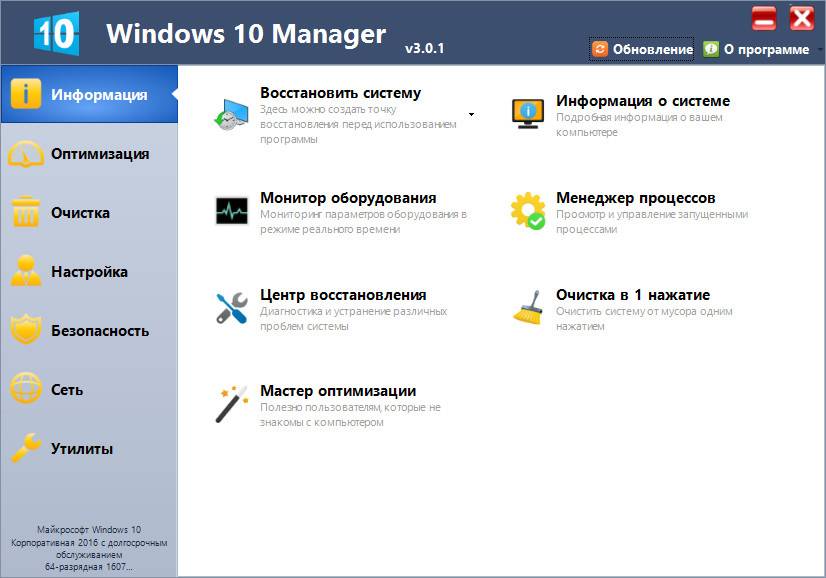Open the Информация sidebar tab

coord(89,94)
